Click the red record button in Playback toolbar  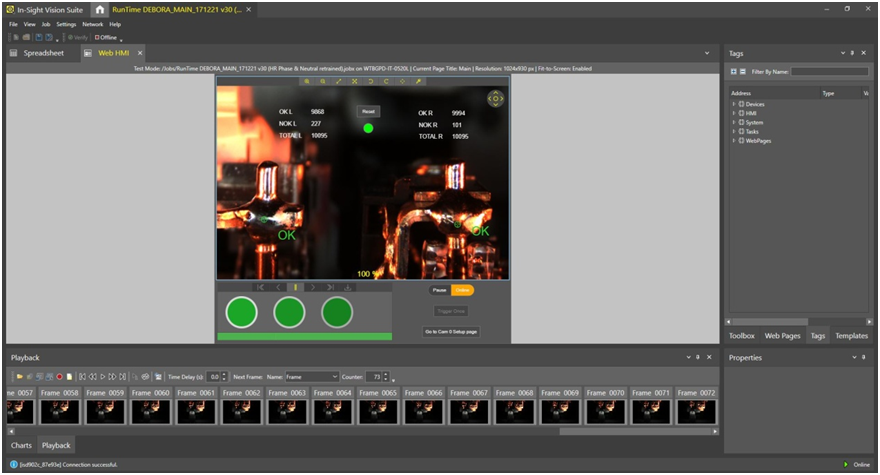pos(59,377)
